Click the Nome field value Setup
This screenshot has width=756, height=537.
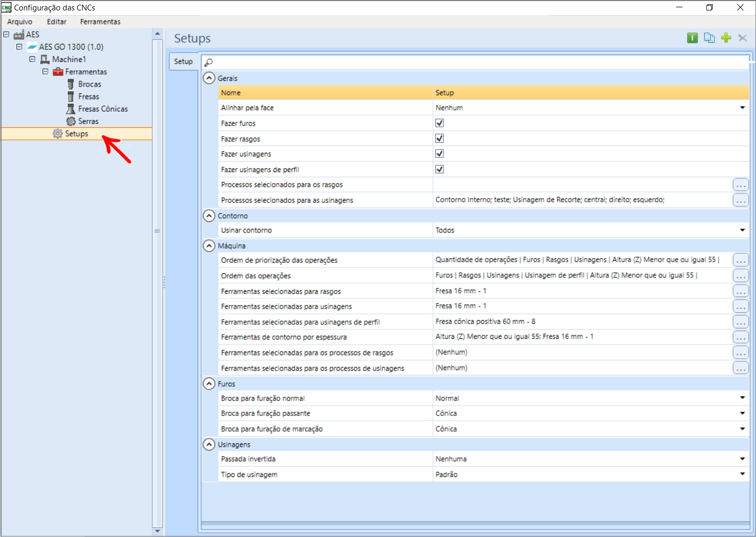(x=591, y=92)
